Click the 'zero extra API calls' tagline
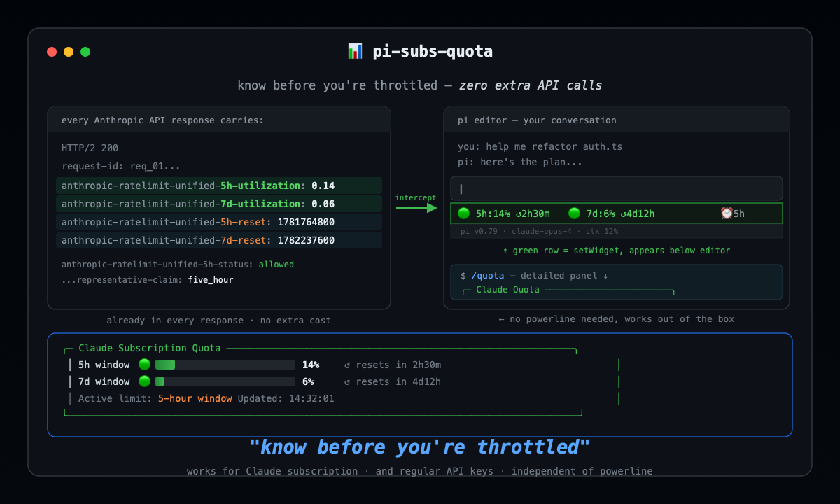The height and width of the screenshot is (504, 840). [x=531, y=85]
